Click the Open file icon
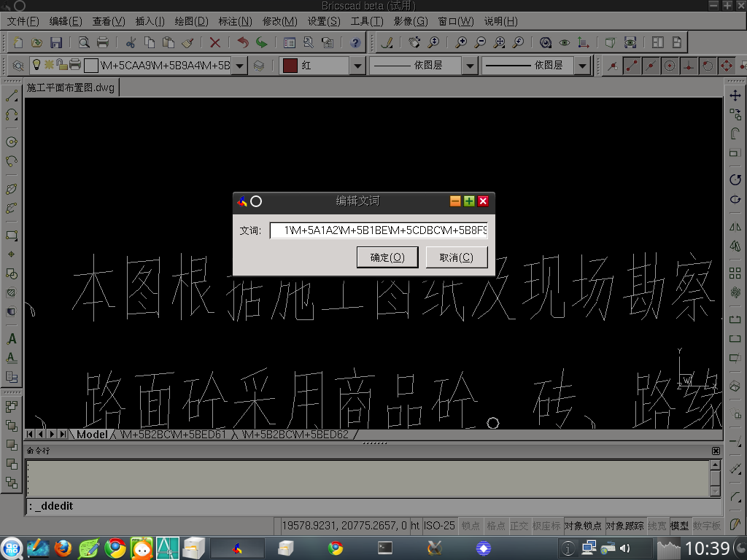 (36, 42)
